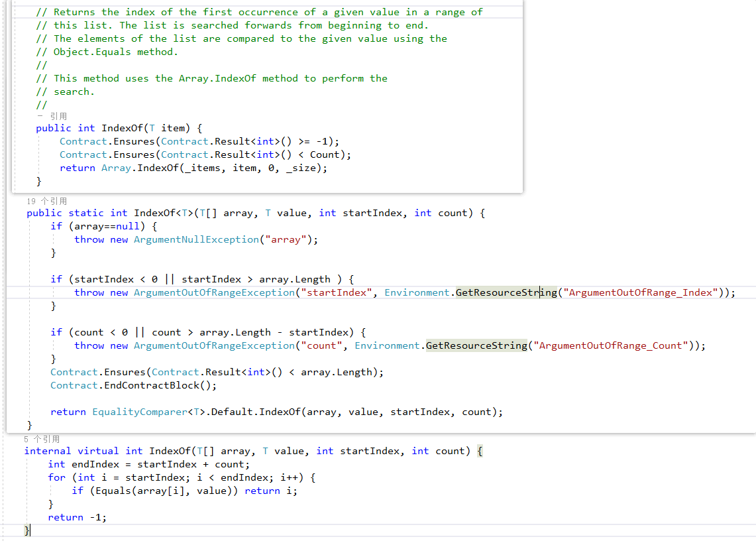Click "return i;" inside the for loop
The width and height of the screenshot is (756, 543).
click(x=271, y=491)
